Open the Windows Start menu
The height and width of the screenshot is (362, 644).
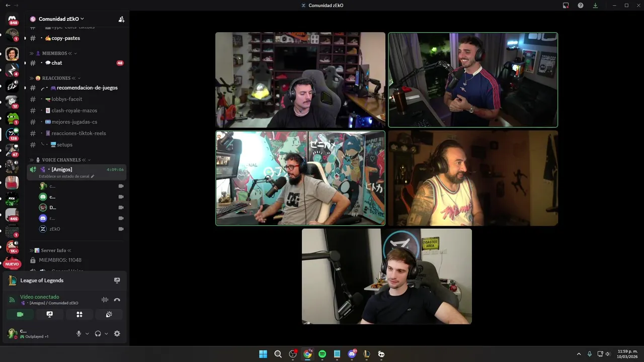263,354
